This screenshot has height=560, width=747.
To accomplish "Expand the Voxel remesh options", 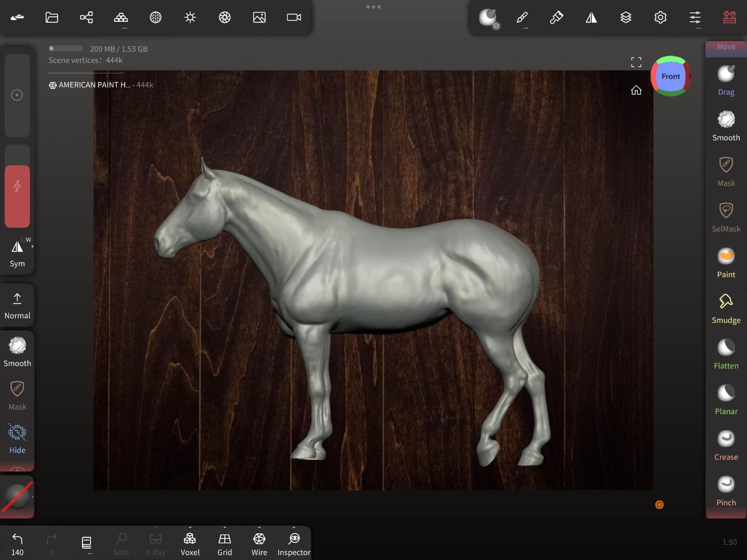I will pos(190,528).
